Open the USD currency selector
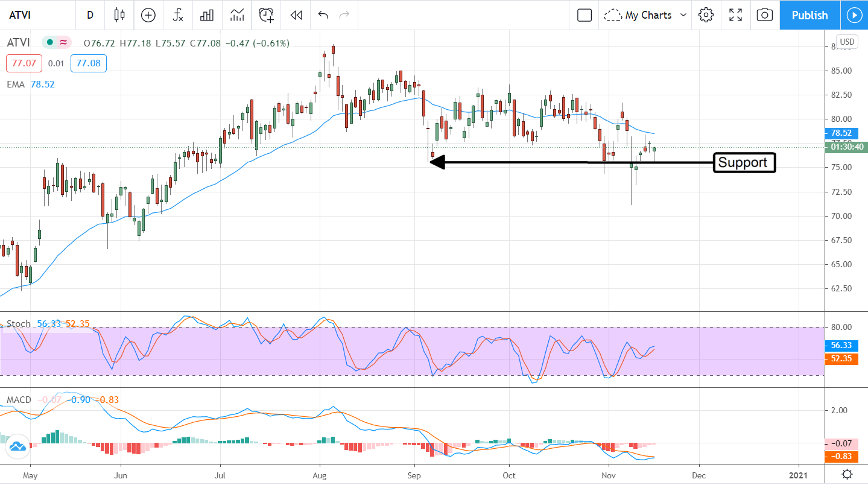 (x=847, y=42)
